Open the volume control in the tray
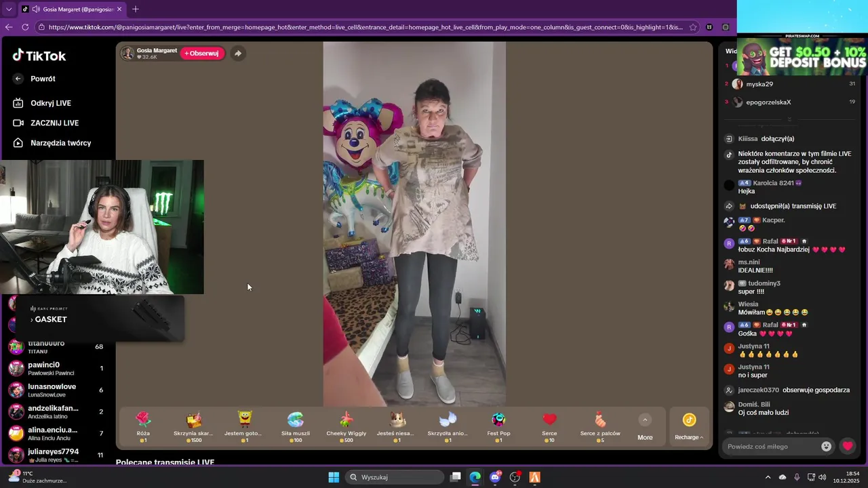This screenshot has width=868, height=488. [823, 477]
